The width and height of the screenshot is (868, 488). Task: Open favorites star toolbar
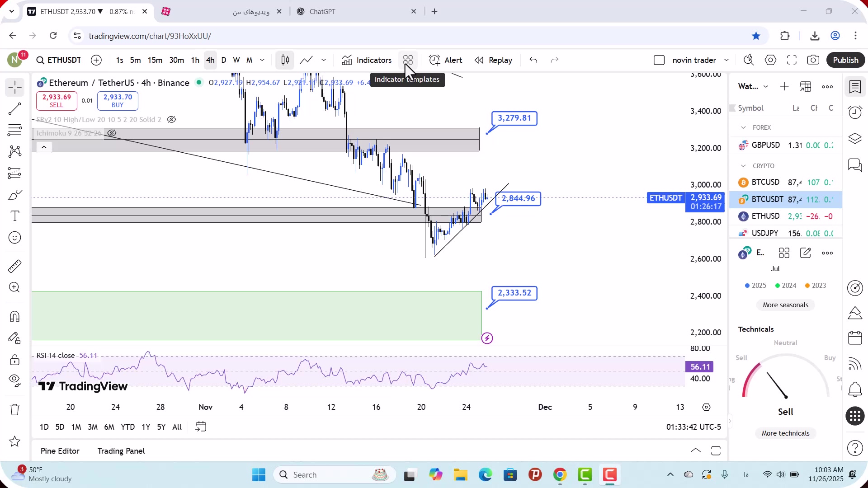(15, 441)
